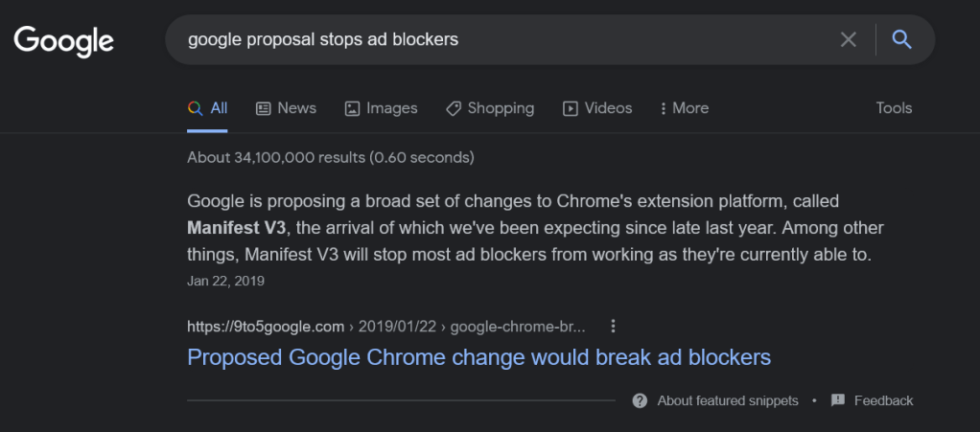Switch to the News tab
The height and width of the screenshot is (432, 980).
tap(296, 108)
